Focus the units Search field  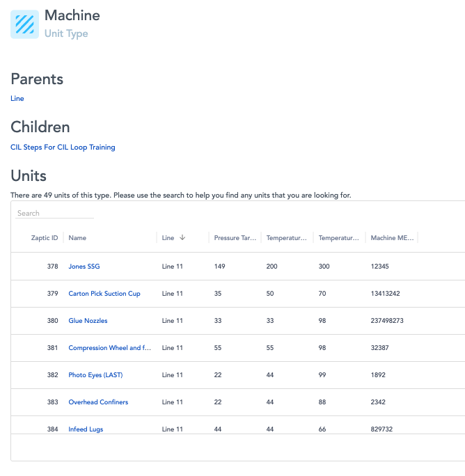pyautogui.click(x=54, y=214)
